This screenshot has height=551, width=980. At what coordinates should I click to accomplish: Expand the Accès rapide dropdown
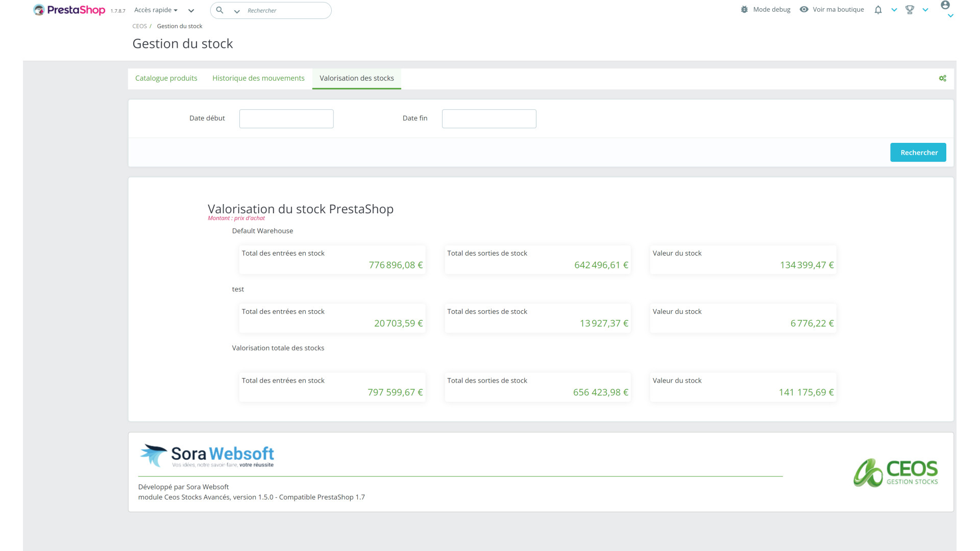pyautogui.click(x=156, y=10)
